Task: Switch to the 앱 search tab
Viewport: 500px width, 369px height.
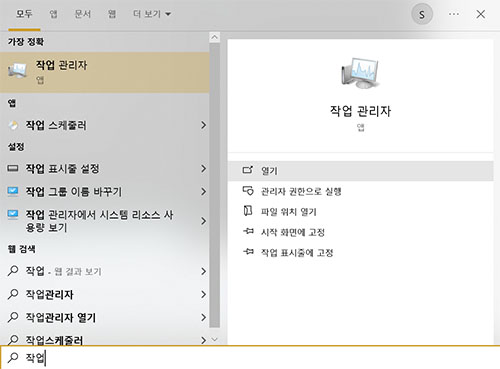Action: (53, 14)
